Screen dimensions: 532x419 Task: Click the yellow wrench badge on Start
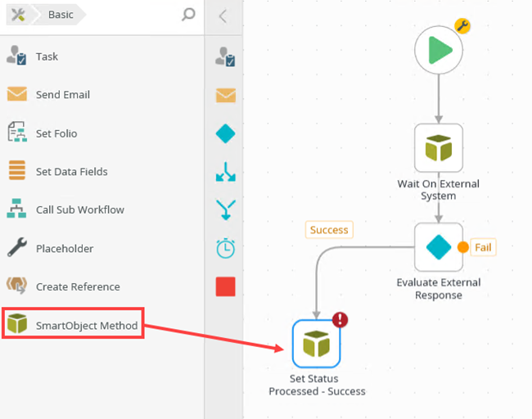(462, 26)
